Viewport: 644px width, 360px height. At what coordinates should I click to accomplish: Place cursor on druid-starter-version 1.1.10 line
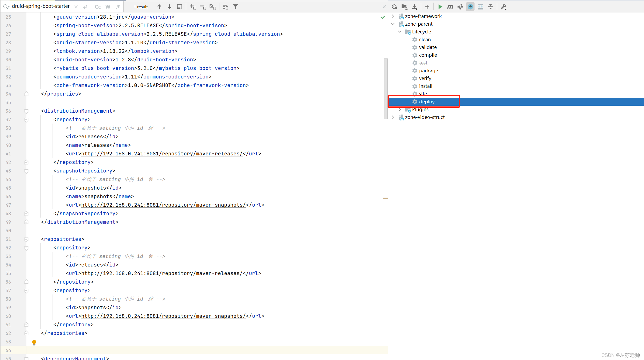136,42
